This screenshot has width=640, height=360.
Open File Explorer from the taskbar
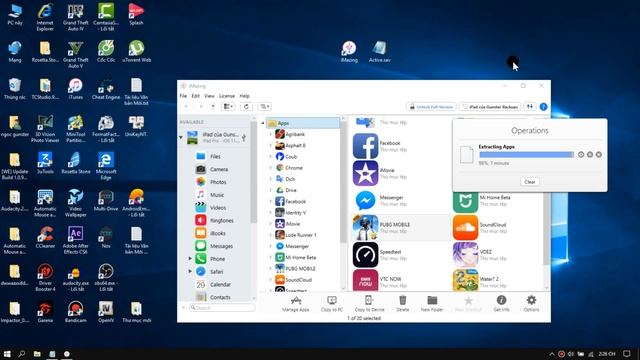tap(37, 354)
